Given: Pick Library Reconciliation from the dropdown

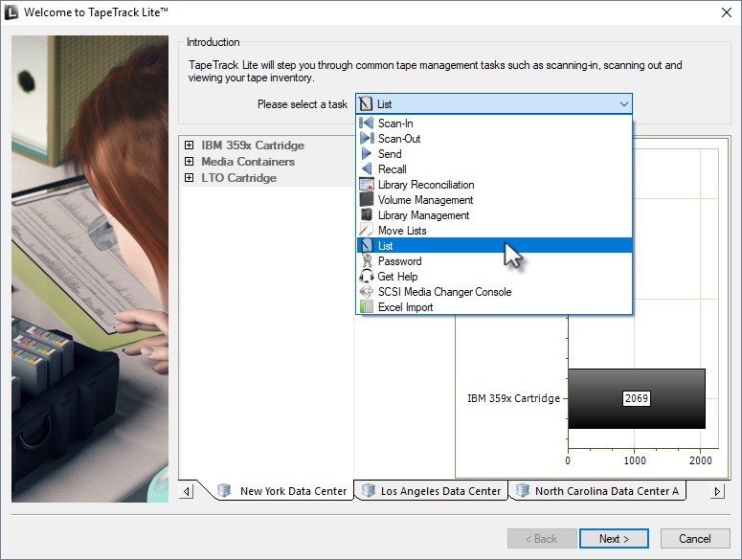Looking at the screenshot, I should click(494, 185).
